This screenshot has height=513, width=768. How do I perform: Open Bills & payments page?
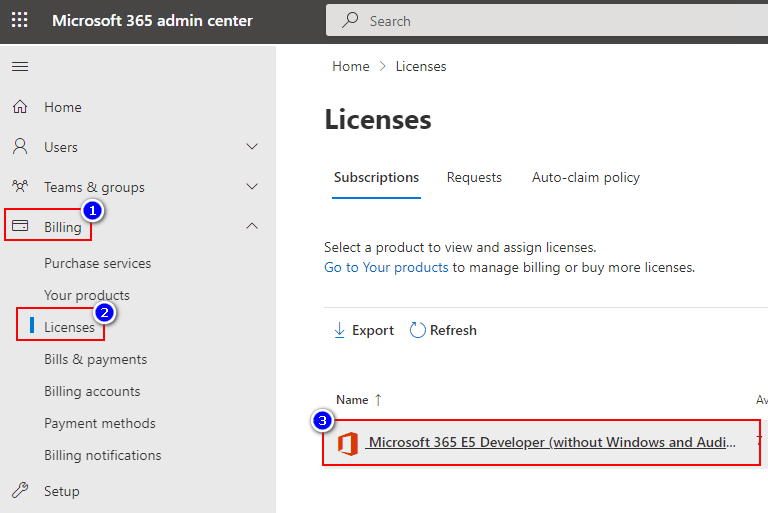click(96, 359)
